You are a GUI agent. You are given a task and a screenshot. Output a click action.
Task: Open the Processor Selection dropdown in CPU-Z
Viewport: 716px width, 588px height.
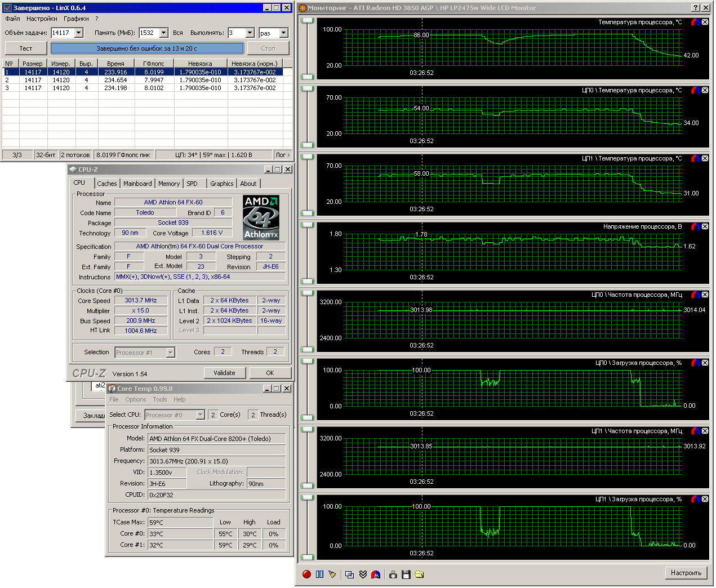pyautogui.click(x=171, y=353)
